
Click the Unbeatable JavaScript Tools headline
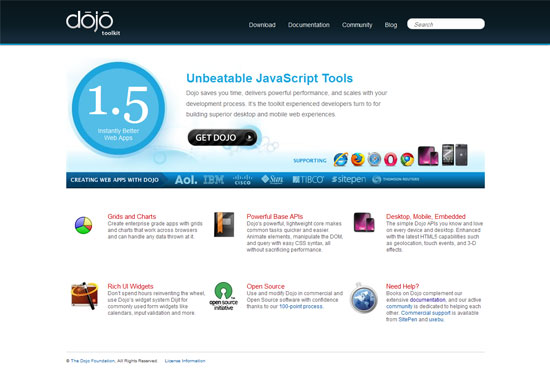point(269,78)
